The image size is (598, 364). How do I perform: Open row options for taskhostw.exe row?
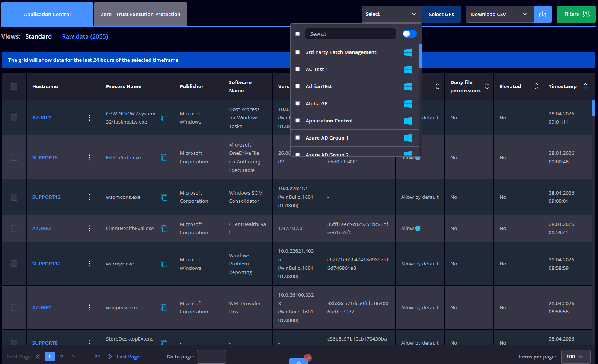[90, 118]
